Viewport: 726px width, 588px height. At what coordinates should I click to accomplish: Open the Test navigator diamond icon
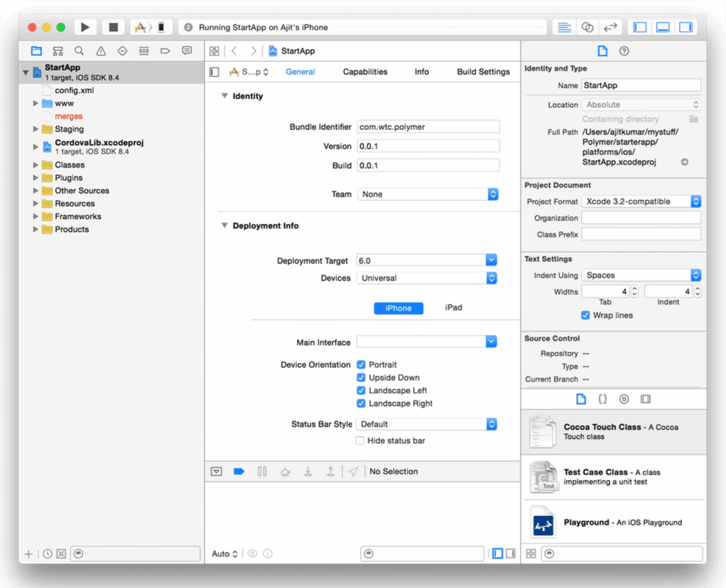pos(122,51)
